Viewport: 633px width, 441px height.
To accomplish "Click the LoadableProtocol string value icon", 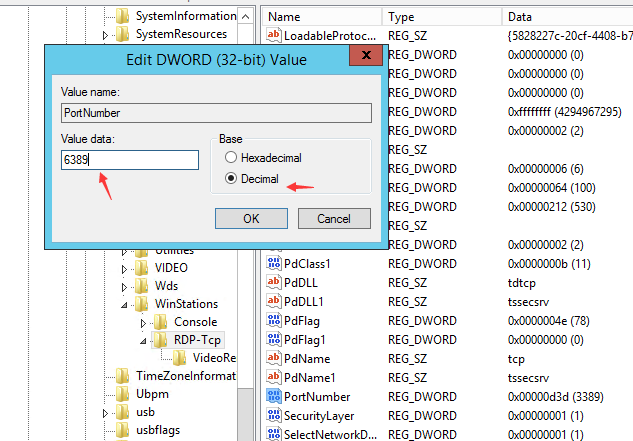I will pos(274,35).
